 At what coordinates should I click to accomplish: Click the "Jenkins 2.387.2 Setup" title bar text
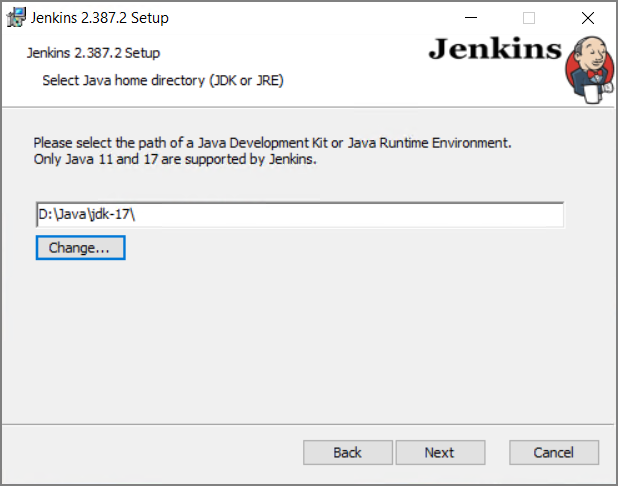tap(100, 18)
